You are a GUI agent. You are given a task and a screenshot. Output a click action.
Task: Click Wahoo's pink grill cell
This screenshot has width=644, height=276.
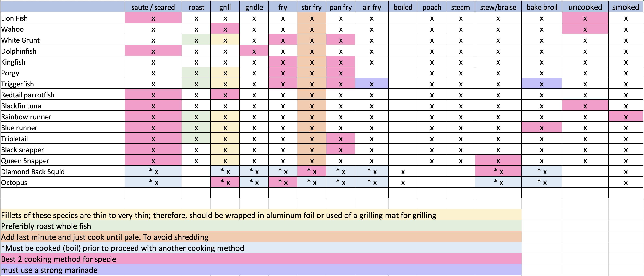coord(225,29)
